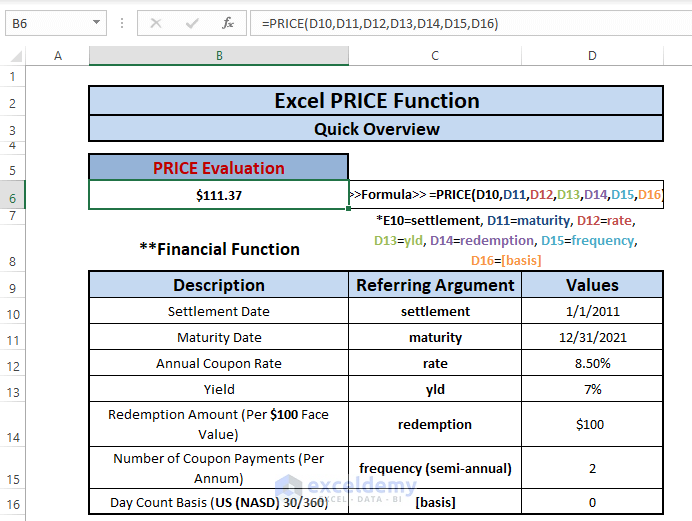
Task: Click the cell with '>>Formula>> =PRICE(' text
Action: pyautogui.click(x=506, y=195)
